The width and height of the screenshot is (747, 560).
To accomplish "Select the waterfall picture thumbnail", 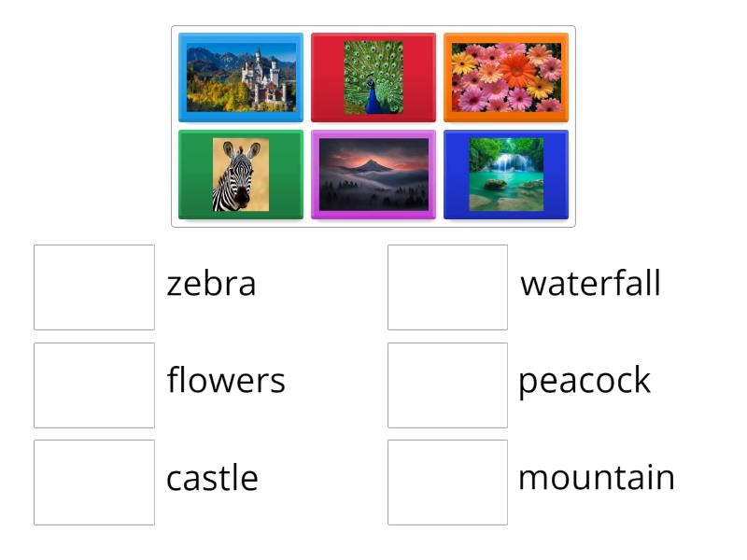I will (506, 175).
